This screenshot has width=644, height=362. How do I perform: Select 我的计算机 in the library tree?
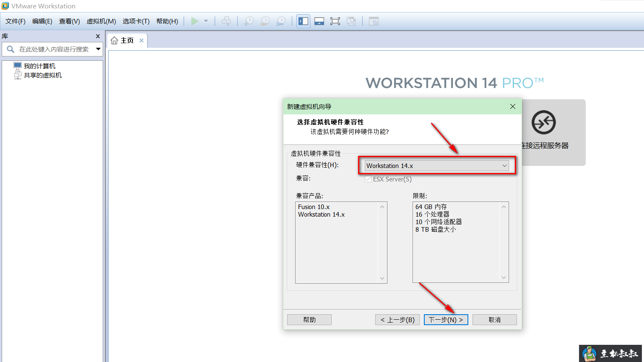[x=39, y=66]
